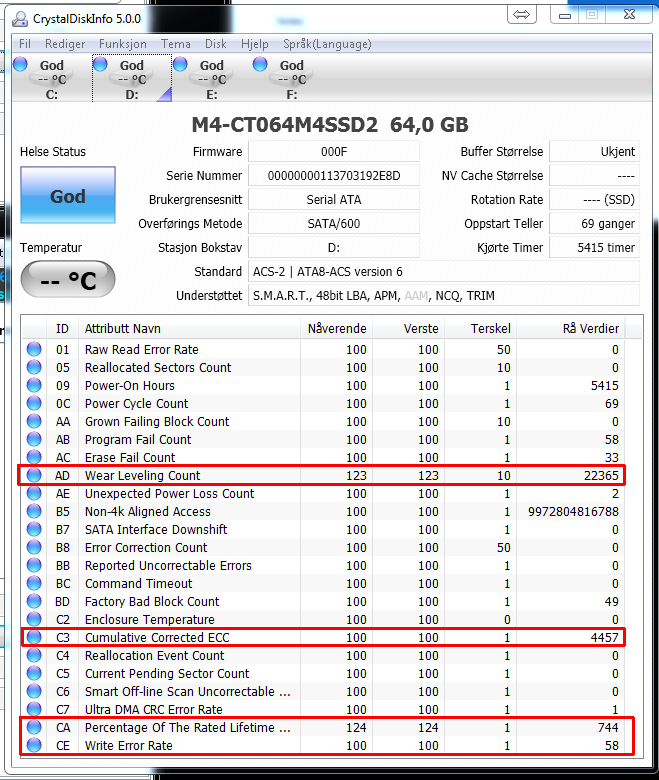659x780 pixels.
Task: Click status icon of Grown Failing Block Count
Action: [x=34, y=421]
